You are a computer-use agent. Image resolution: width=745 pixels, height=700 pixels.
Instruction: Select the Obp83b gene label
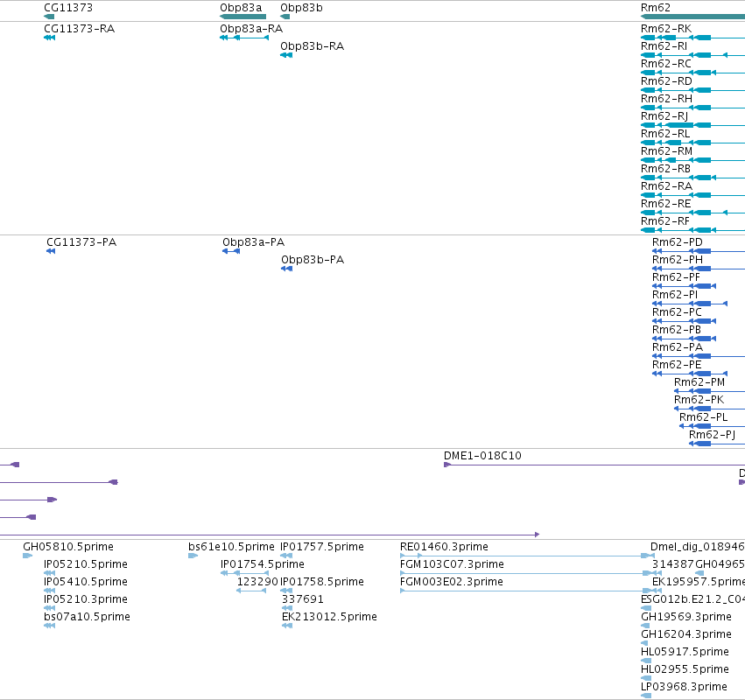[x=301, y=8]
